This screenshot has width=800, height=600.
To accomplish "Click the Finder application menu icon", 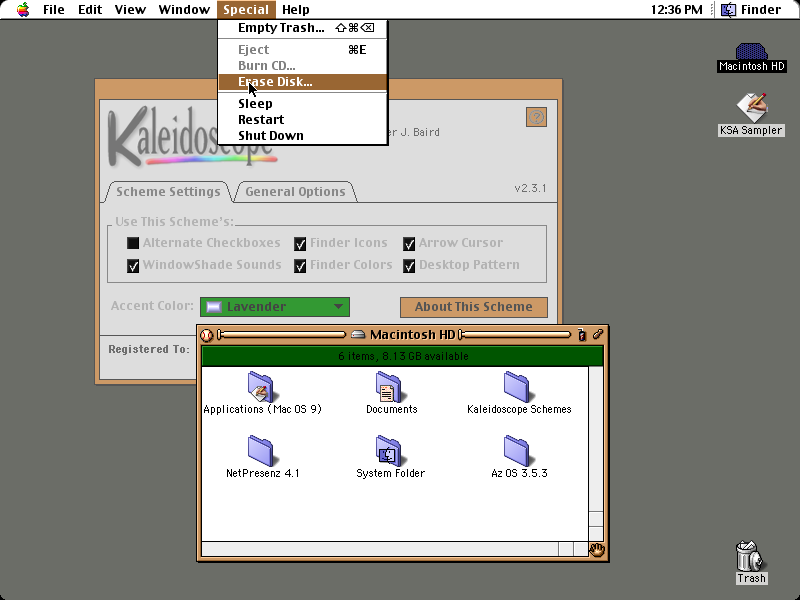I will (x=728, y=9).
